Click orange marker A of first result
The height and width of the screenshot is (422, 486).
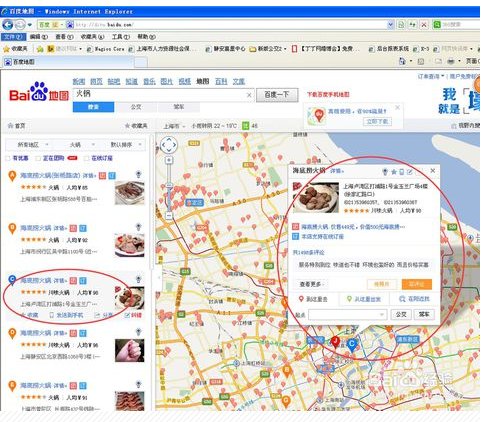(12, 176)
